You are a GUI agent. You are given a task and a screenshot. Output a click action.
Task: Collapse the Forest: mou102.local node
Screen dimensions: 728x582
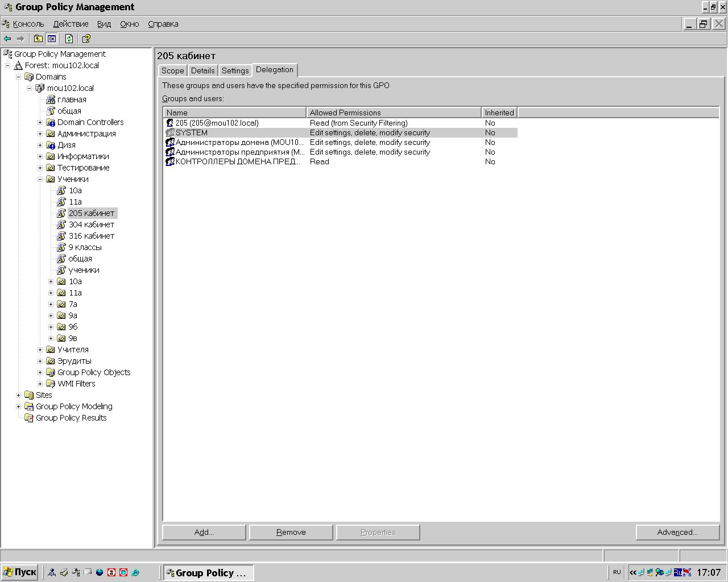[x=8, y=65]
